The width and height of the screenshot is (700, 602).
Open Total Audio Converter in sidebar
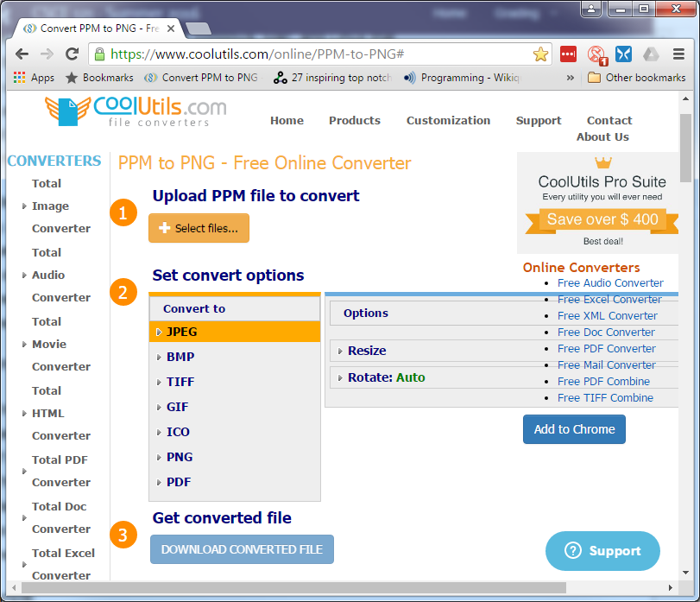pos(60,276)
